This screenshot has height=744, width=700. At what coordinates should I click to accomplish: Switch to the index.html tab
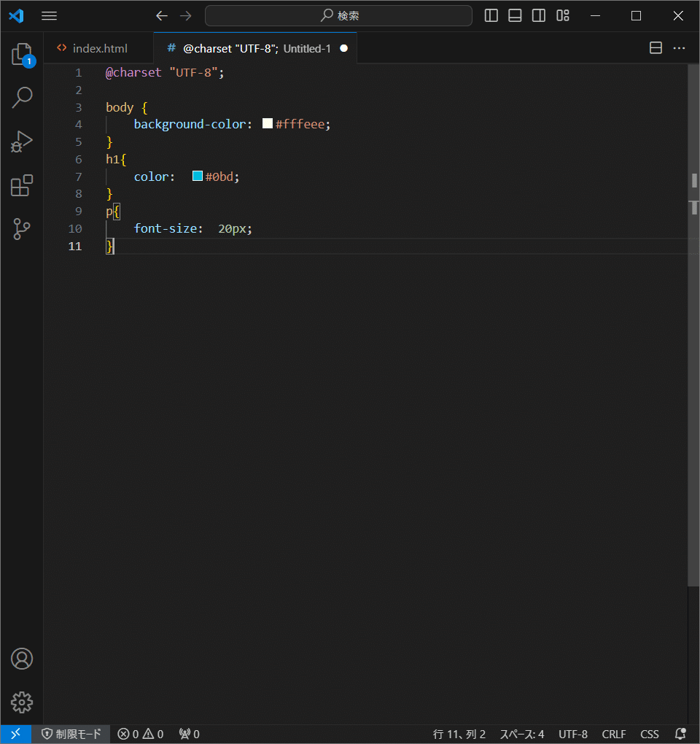coord(98,48)
